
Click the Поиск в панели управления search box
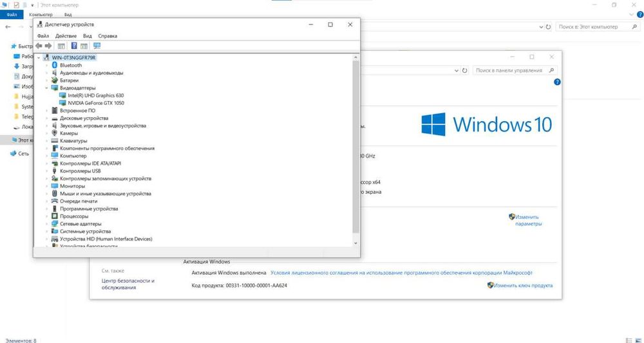point(515,71)
